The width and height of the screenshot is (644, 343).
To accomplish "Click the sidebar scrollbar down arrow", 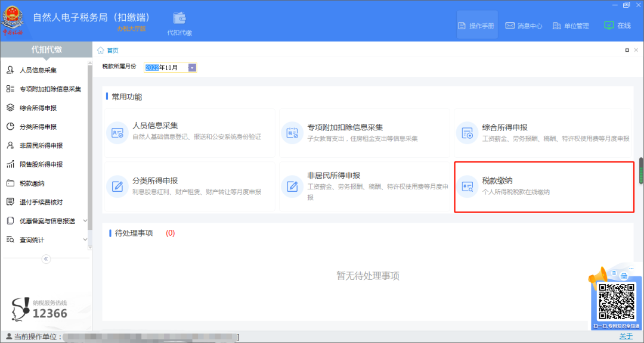I will [90, 248].
